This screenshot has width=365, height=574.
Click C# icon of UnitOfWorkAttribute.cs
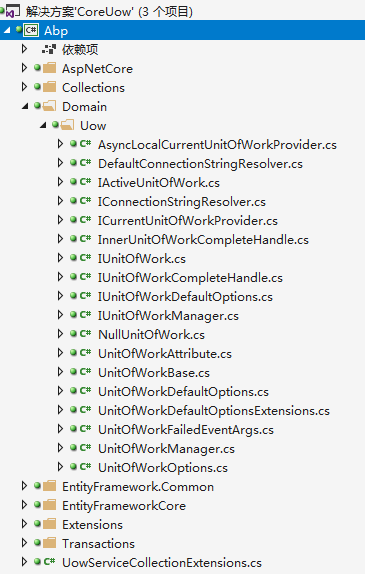point(85,353)
